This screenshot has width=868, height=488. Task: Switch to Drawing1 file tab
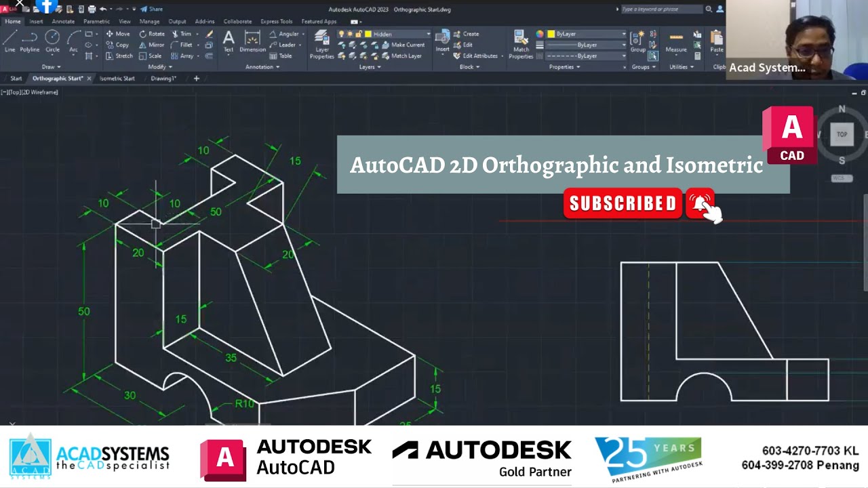pos(163,78)
